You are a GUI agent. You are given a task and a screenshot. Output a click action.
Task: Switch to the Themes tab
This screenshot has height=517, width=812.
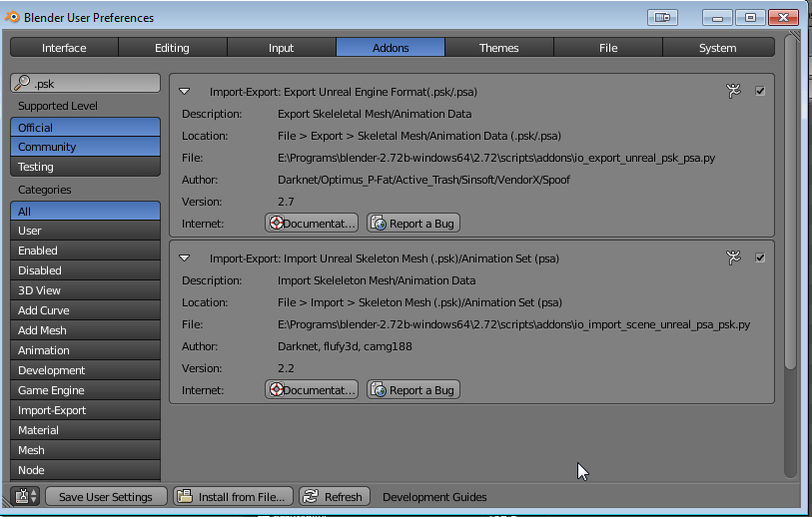[x=499, y=48]
